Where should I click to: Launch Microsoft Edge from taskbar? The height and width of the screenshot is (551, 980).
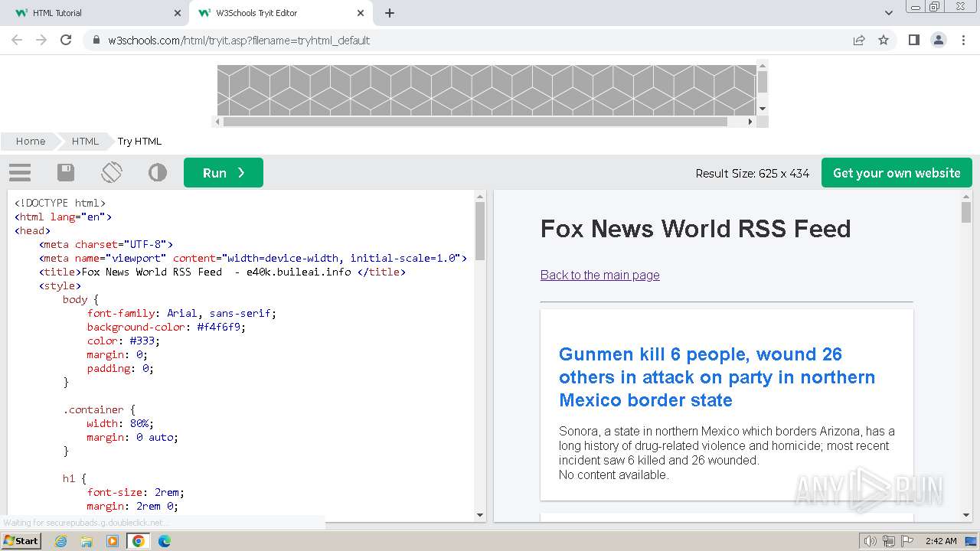click(164, 541)
